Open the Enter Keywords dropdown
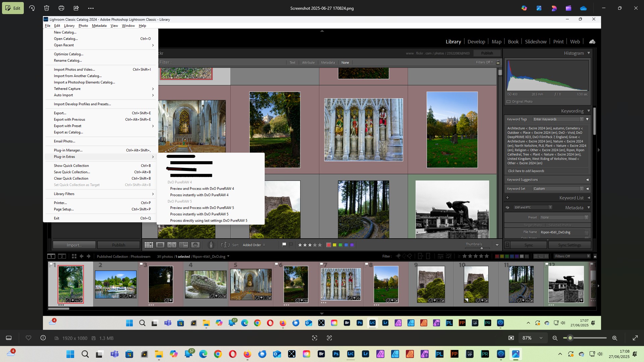The image size is (644, 362). point(558,119)
